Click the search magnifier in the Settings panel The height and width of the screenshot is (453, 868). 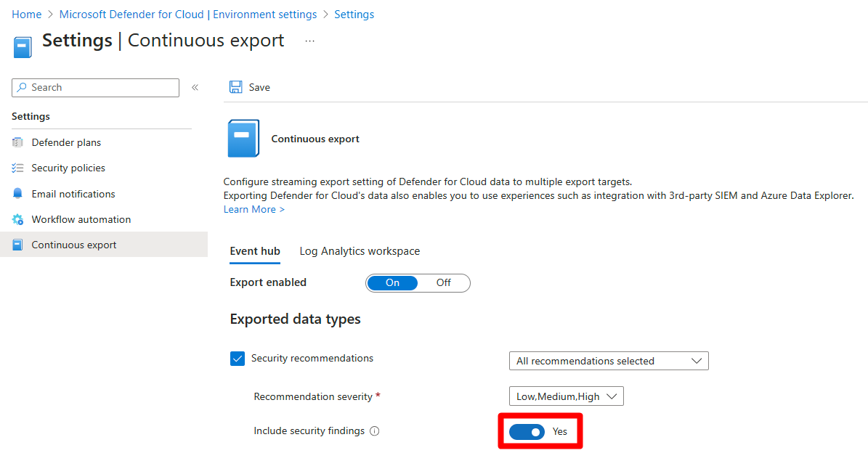click(x=21, y=87)
